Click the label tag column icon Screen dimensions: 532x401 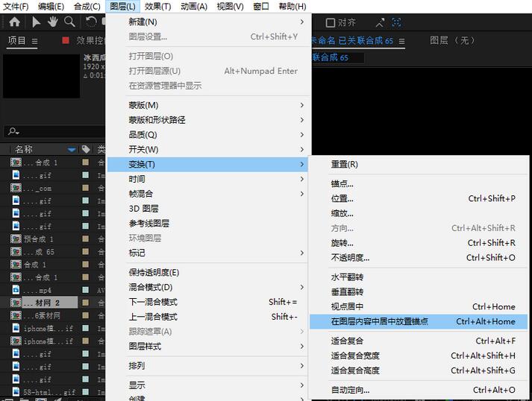[86, 149]
